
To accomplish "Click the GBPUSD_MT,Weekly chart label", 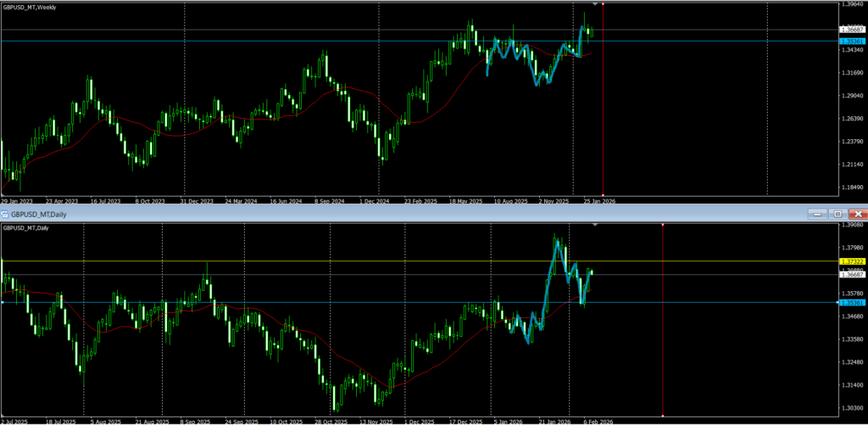I will point(30,6).
